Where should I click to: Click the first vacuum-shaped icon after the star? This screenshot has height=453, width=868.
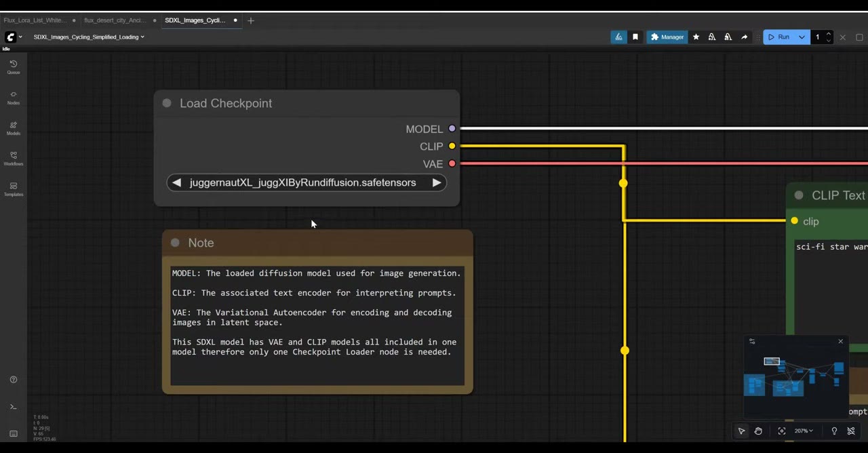712,37
